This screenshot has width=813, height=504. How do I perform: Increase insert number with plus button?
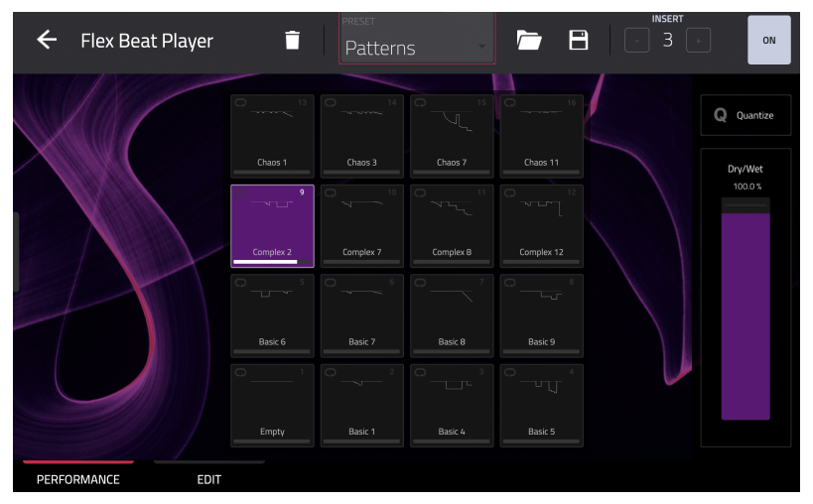(698, 41)
